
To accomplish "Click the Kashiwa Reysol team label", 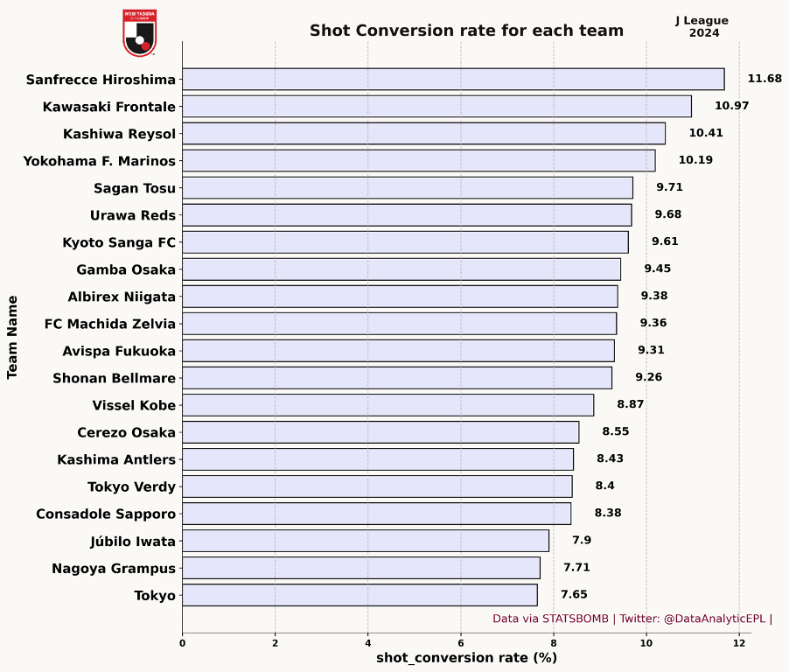I will 119,134.
